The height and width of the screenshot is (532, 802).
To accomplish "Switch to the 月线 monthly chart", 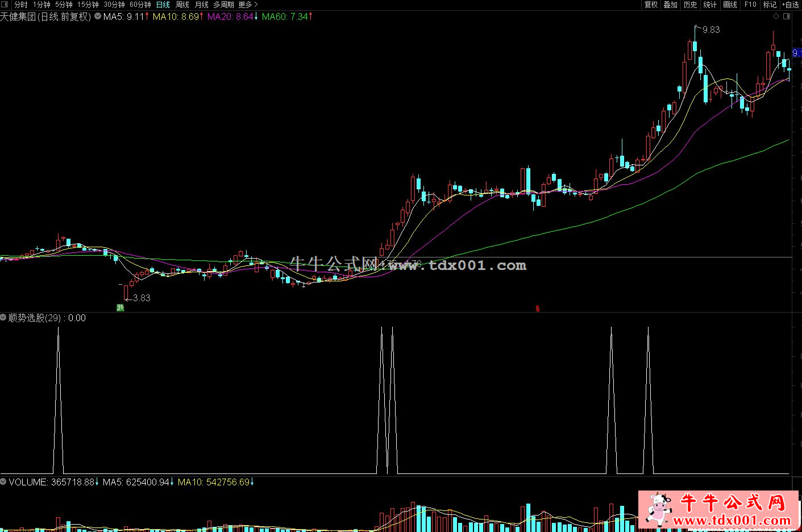I will click(x=202, y=5).
